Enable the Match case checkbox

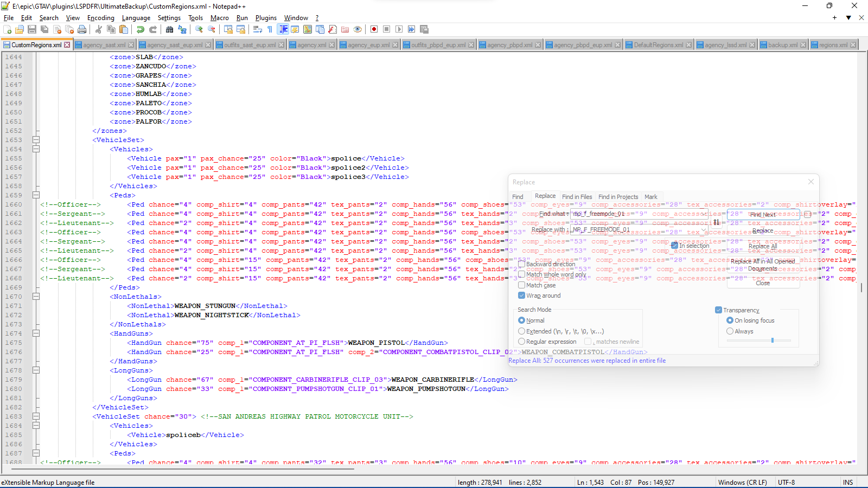point(522,285)
